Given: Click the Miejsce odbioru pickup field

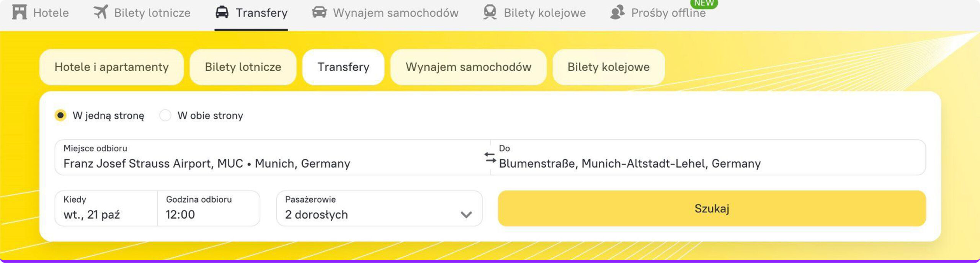Looking at the screenshot, I should point(268,158).
